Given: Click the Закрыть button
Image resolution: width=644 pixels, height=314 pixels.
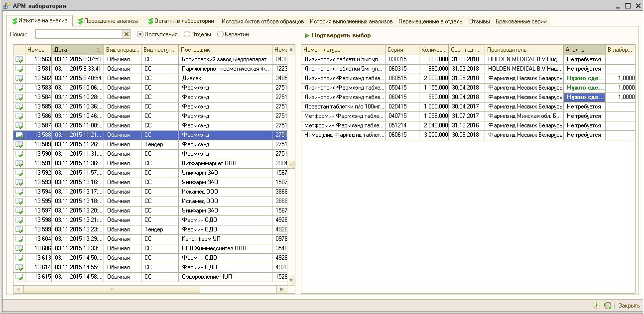Looking at the screenshot, I should pyautogui.click(x=629, y=306).
